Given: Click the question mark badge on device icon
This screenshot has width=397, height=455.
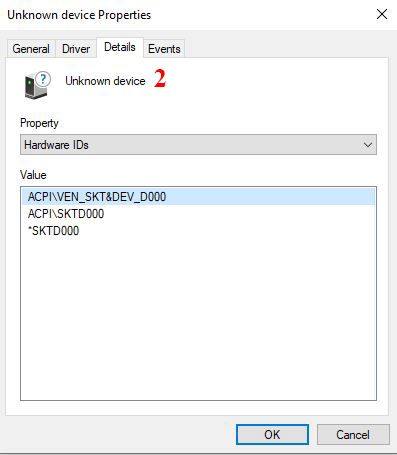Looking at the screenshot, I should pos(43,79).
